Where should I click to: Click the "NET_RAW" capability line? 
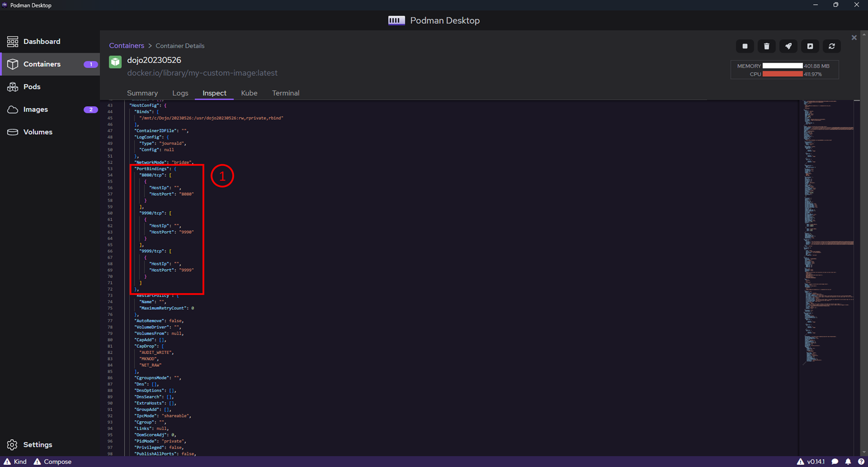(x=151, y=365)
